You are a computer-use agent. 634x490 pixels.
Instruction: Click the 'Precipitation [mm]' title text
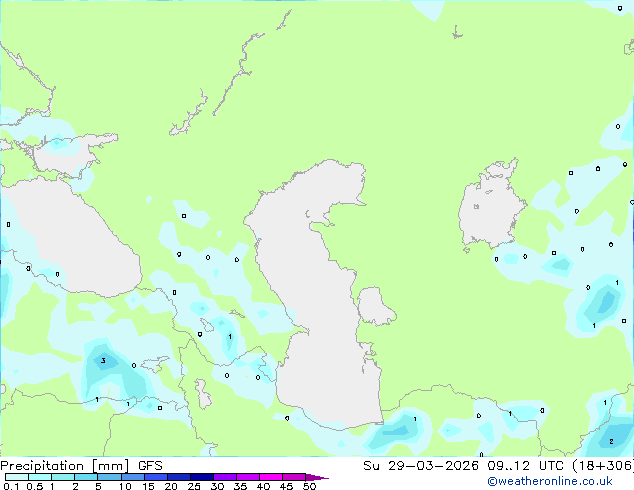click(65, 466)
